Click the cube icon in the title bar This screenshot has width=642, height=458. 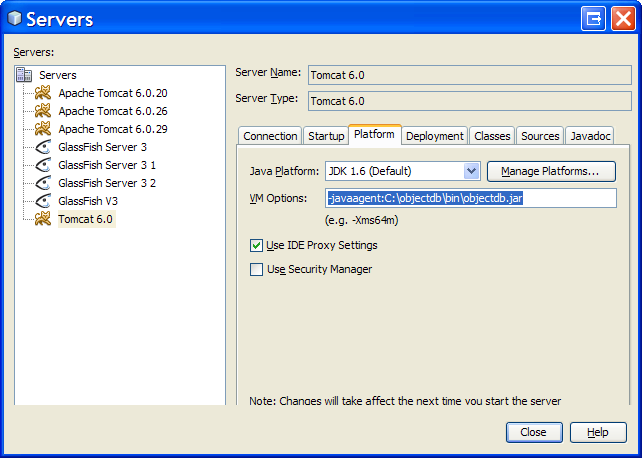pos(14,18)
